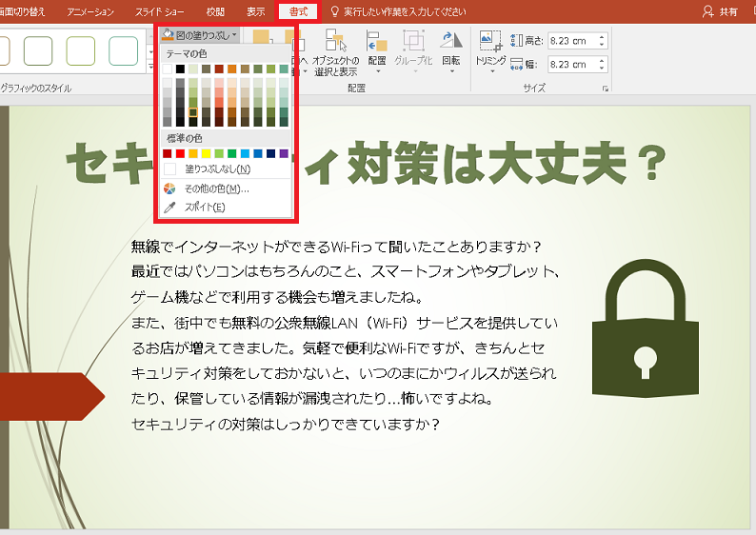Click the width icon next to 幅

[516, 64]
